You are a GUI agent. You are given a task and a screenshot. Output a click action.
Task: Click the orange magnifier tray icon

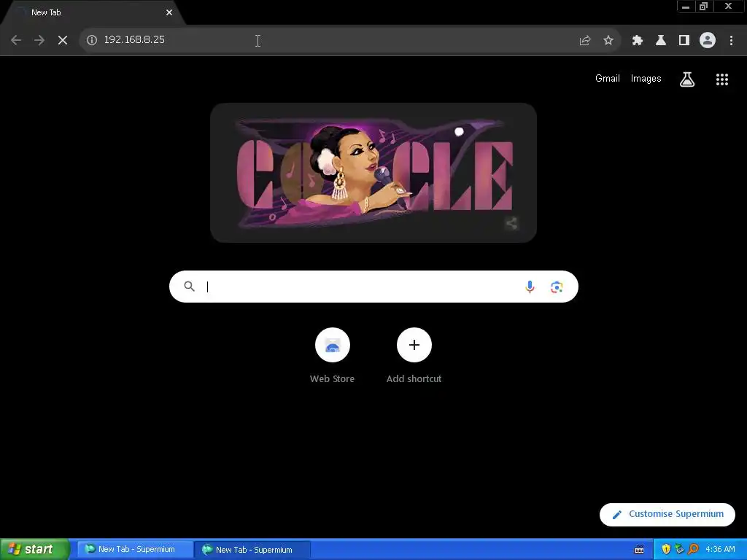tap(693, 550)
